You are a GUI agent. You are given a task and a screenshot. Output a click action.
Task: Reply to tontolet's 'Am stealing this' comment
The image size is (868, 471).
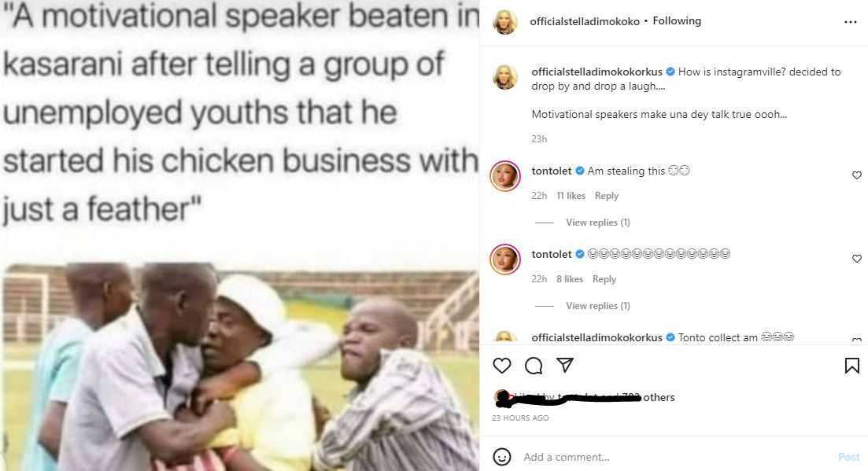click(x=606, y=196)
